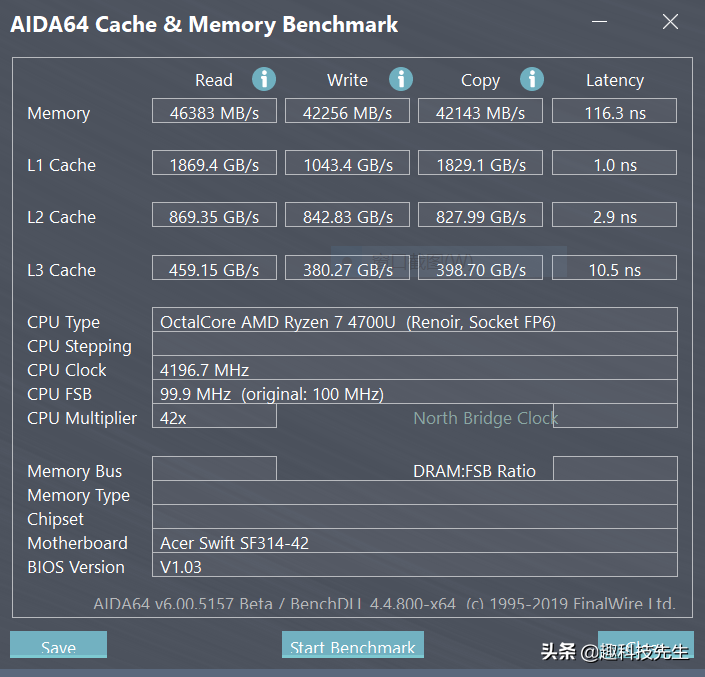Close the benchmark window with X
705x677 pixels.
click(670, 22)
